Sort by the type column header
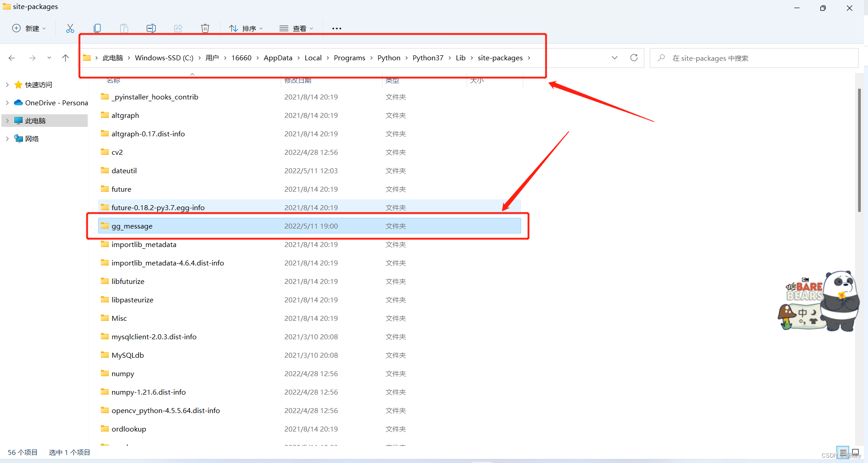The width and height of the screenshot is (868, 463). click(392, 81)
